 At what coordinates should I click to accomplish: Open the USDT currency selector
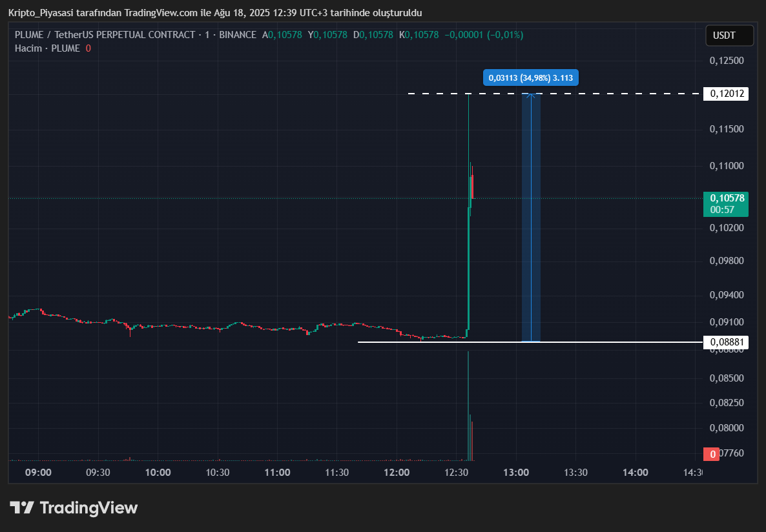[x=729, y=36]
